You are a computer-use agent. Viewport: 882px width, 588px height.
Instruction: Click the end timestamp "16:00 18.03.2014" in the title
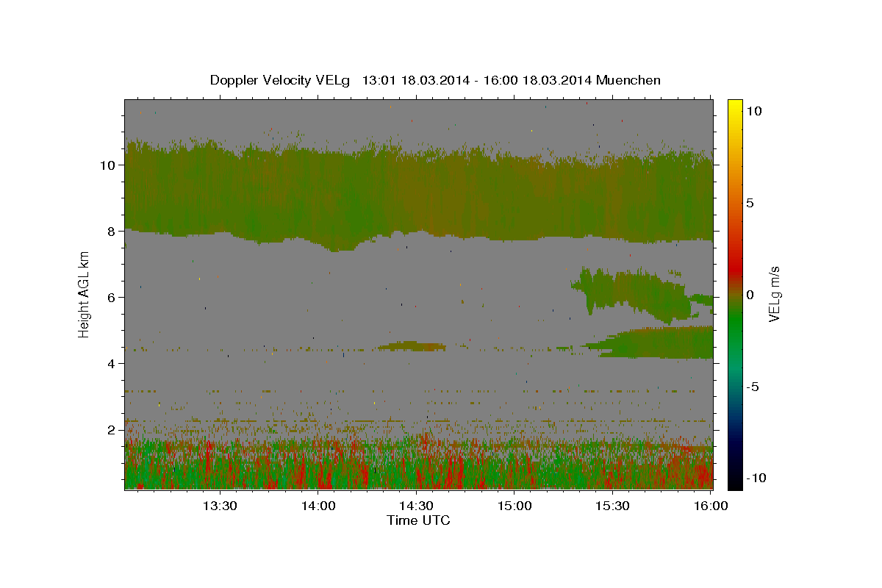point(537,80)
